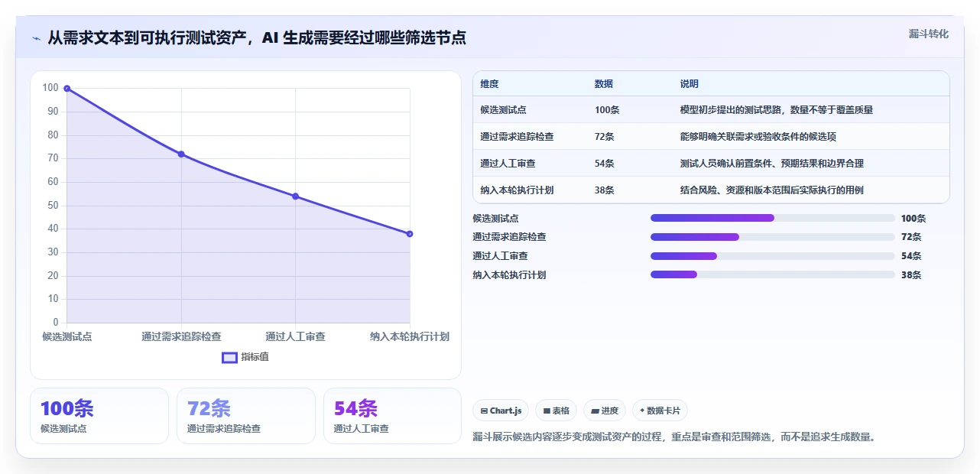Click the 纳入本轮执行计划 label left of the progress bar
Image resolution: width=980 pixels, height=474 pixels.
[x=509, y=275]
